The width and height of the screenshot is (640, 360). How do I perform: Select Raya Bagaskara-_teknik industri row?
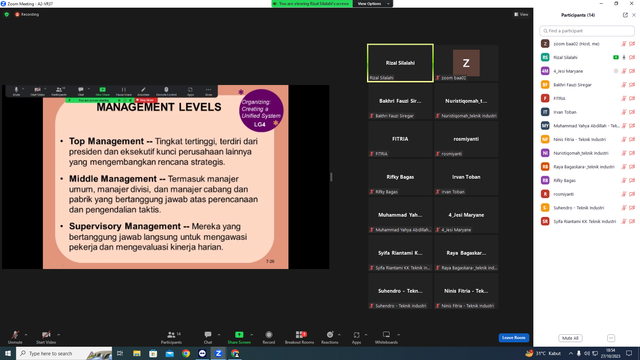coord(587,167)
